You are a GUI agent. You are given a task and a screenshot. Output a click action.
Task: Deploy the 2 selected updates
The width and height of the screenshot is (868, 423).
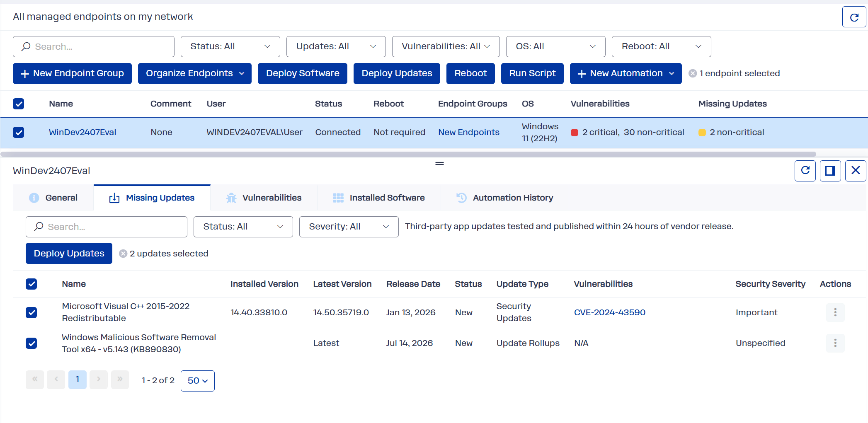[69, 254]
